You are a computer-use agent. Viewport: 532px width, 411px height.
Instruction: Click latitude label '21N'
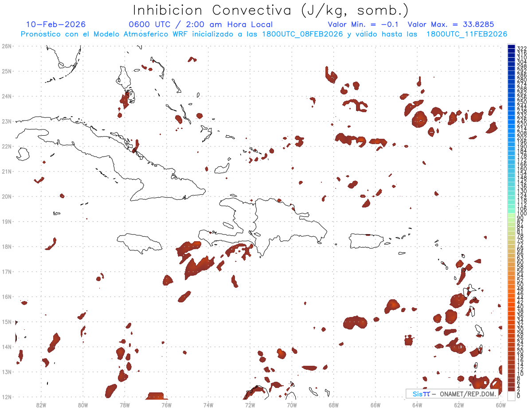pos(6,171)
